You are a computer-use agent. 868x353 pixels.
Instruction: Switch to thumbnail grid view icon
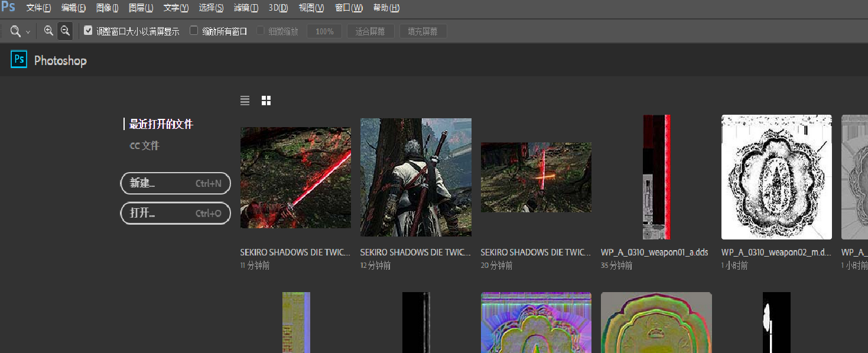coord(266,101)
